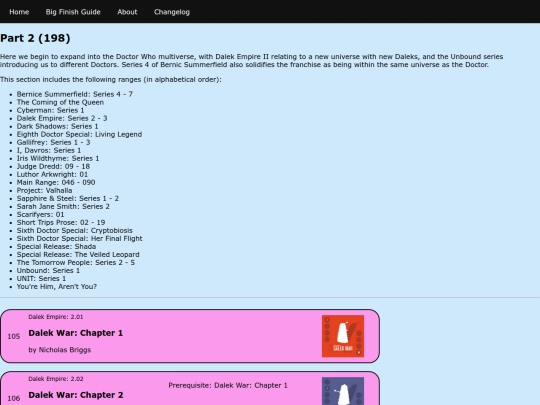540x405 pixels.
Task: Select 'Sapphire & Steel: Series 1 - 2' entry
Action: pyautogui.click(x=68, y=198)
